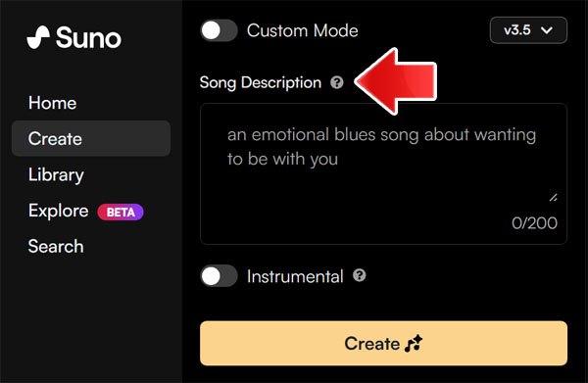Click the resize grip in description box
The height and width of the screenshot is (383, 588).
pos(553,197)
